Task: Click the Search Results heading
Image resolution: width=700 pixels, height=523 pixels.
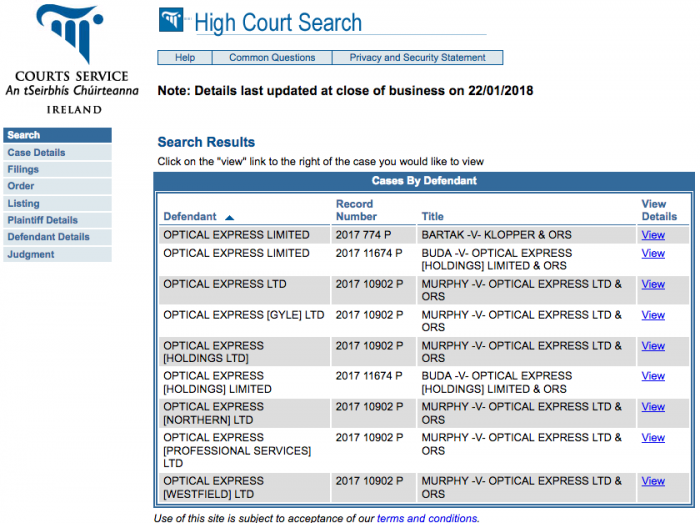Action: pos(206,142)
